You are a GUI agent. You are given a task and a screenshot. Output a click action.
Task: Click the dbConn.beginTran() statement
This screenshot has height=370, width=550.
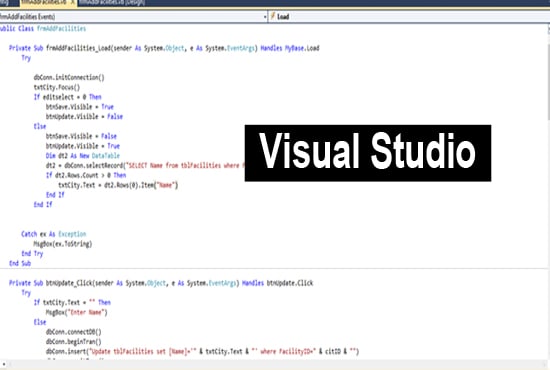(73, 342)
